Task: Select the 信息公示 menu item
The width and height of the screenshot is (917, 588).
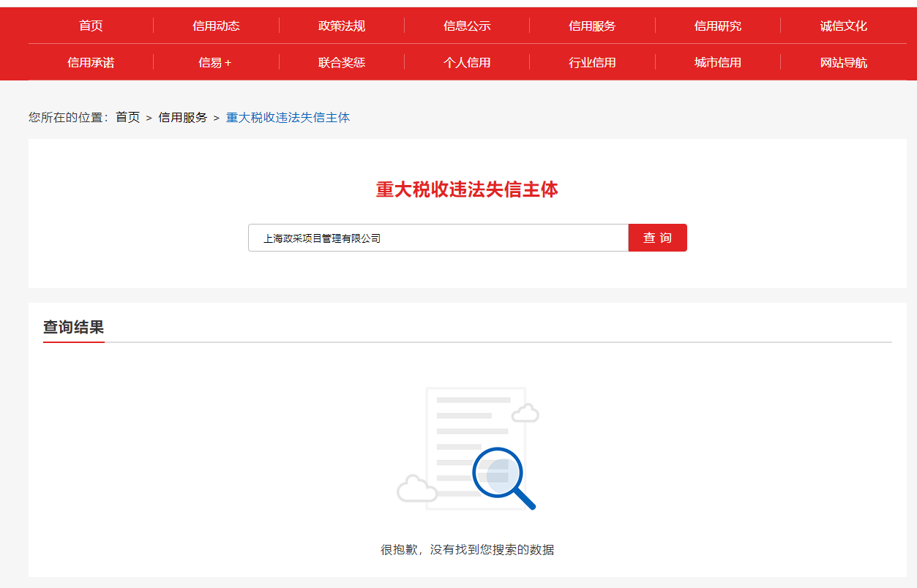Action: (x=467, y=26)
